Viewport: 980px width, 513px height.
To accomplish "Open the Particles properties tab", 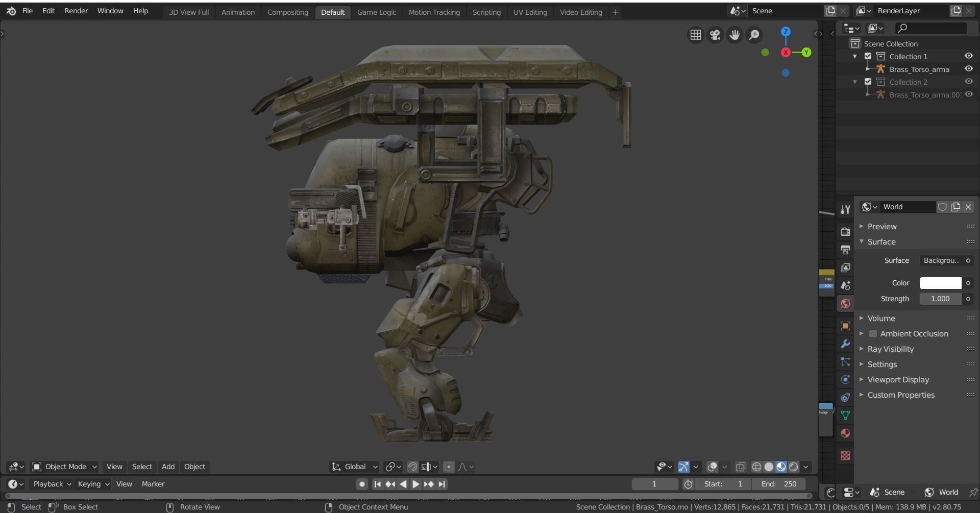I will pos(845,362).
